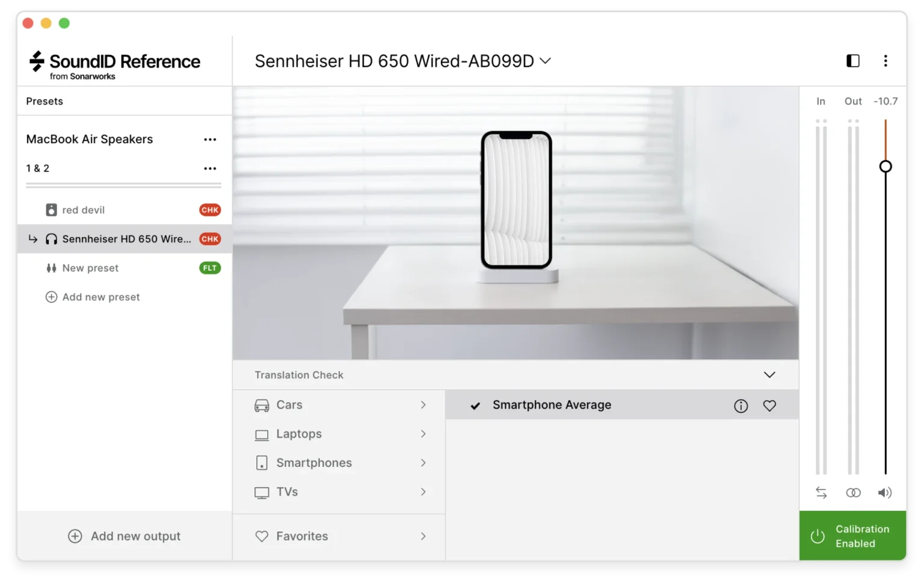Click Add new output
The width and height of the screenshot is (924, 583).
click(124, 536)
